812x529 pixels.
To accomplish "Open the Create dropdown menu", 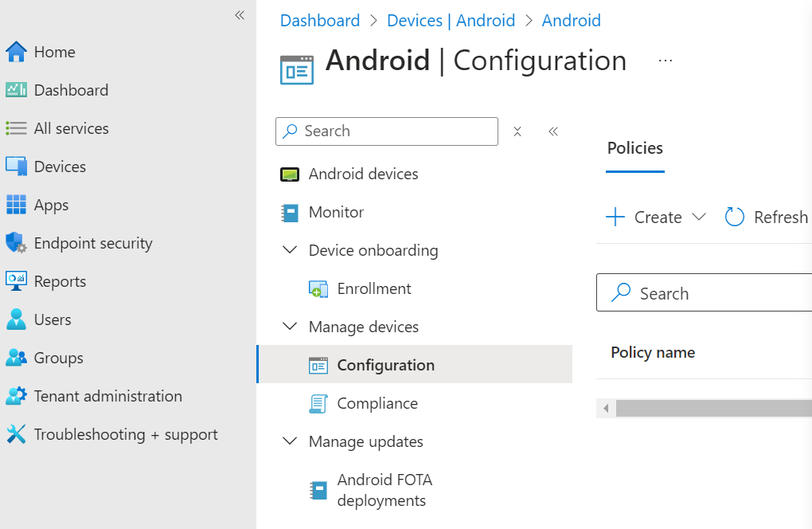I will click(x=656, y=217).
